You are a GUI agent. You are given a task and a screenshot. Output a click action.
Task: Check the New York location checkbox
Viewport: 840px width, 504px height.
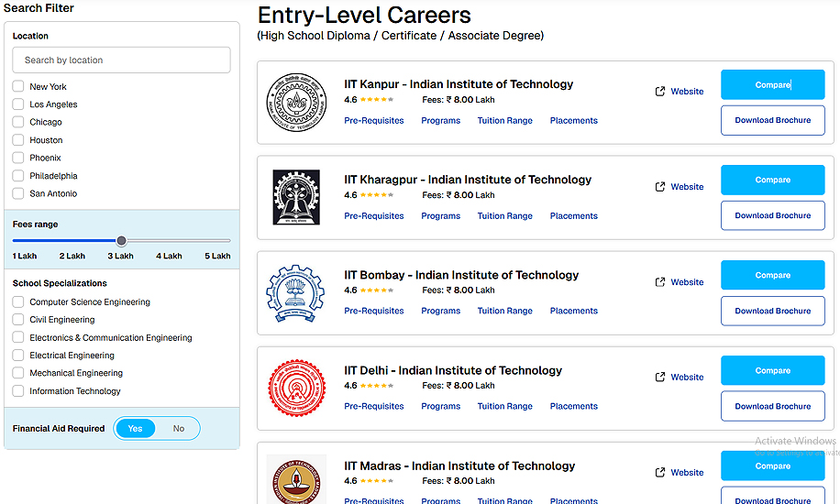[x=18, y=86]
